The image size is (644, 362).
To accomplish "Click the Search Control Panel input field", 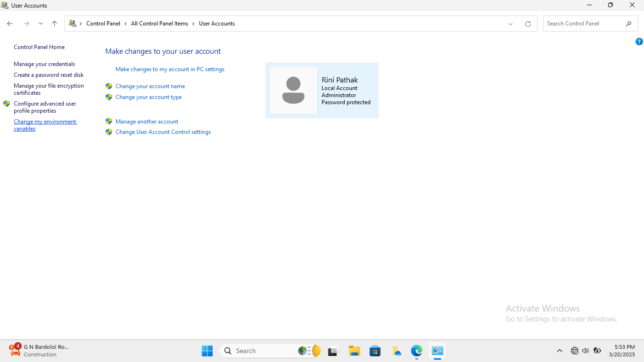I will point(584,24).
